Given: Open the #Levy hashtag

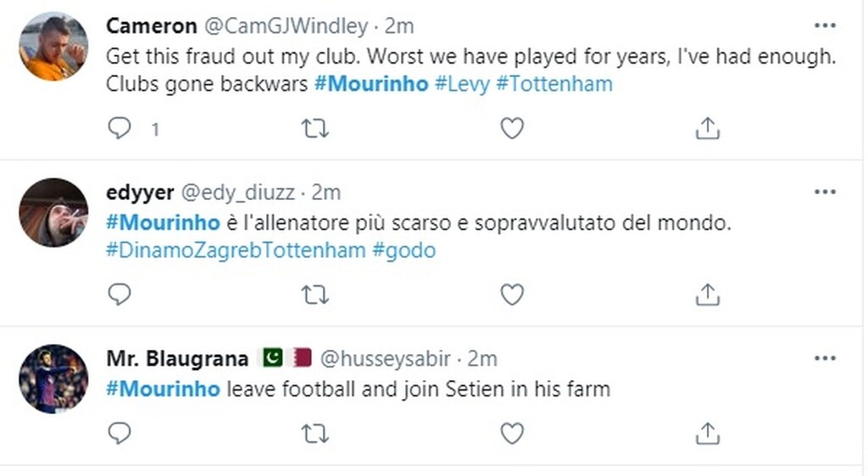Looking at the screenshot, I should click(462, 85).
